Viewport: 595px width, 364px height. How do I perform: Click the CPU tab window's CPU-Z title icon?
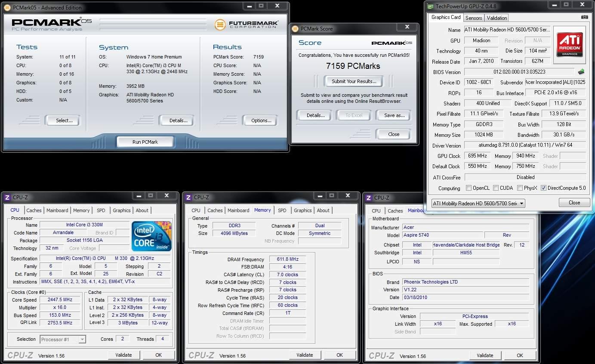pos(7,197)
